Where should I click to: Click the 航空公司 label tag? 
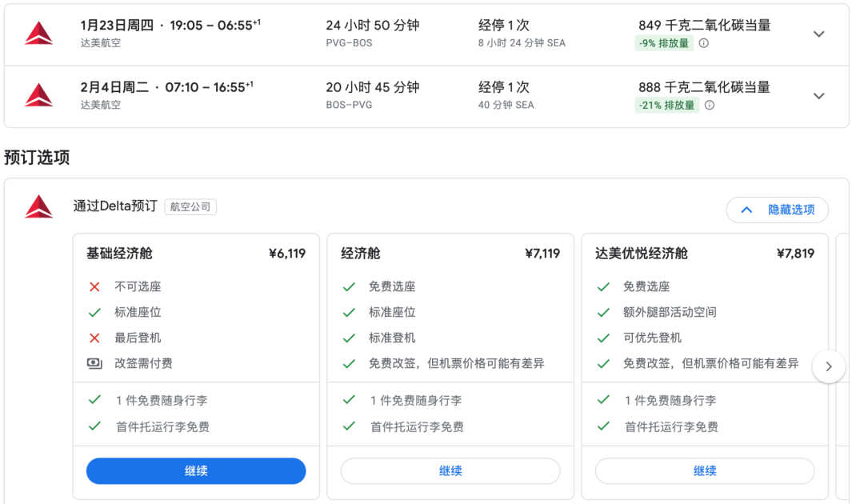click(x=190, y=206)
